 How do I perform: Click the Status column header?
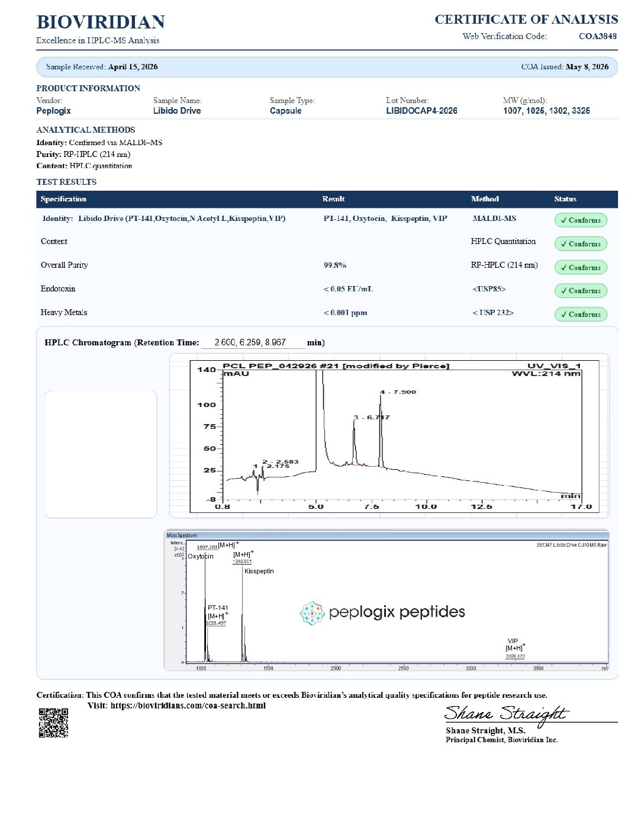[x=565, y=199]
